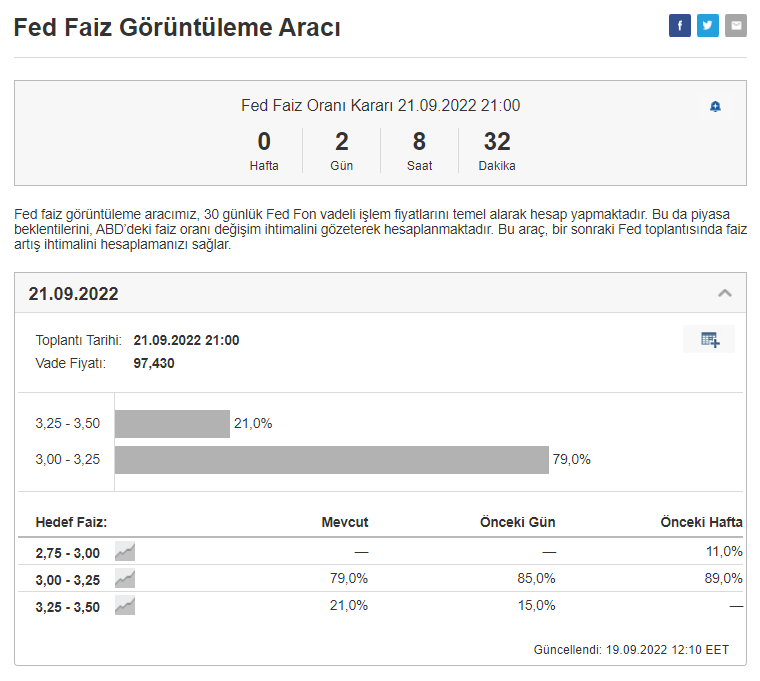
Task: Open chart icon for 3,25 - 3,50 row
Action: (x=125, y=605)
